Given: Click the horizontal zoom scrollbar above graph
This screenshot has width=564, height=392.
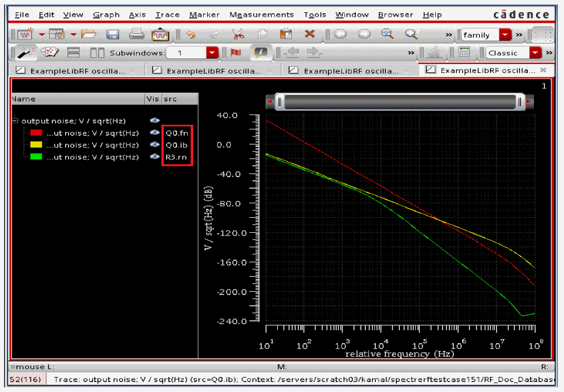Looking at the screenshot, I should click(399, 102).
